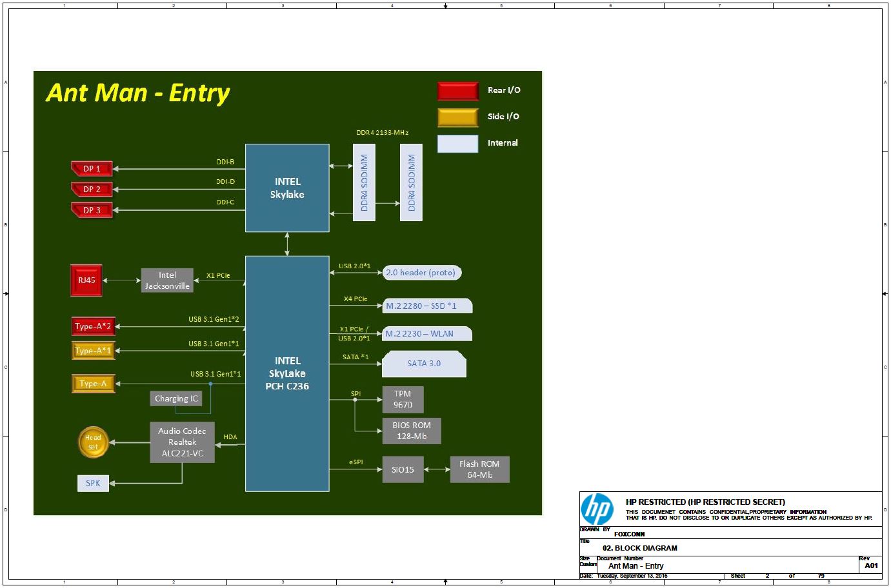Click the X1 PCIe label near Jacksonville
The height and width of the screenshot is (588, 891).
coord(218,275)
